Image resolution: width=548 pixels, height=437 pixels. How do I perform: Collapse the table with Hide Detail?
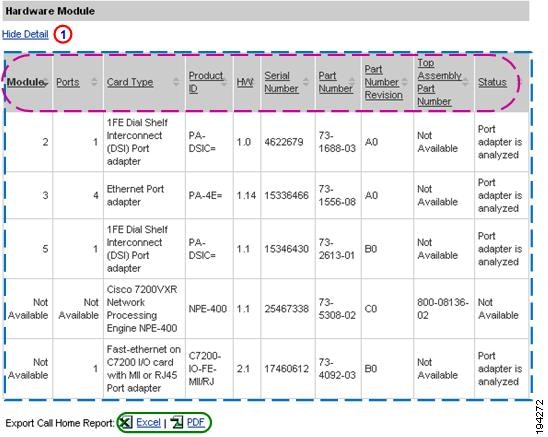tap(25, 34)
